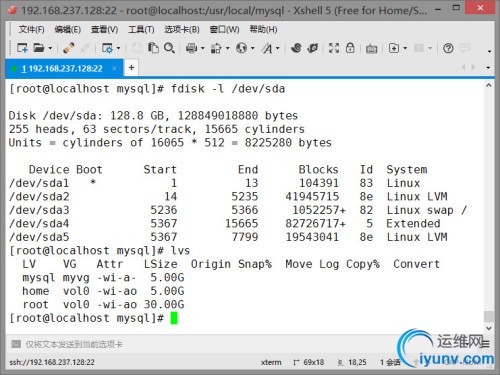Open font settings A icon

coord(267,49)
